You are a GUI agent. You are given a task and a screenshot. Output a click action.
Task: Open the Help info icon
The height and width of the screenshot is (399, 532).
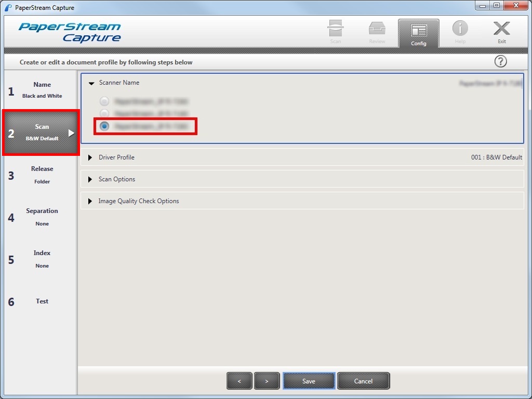[x=460, y=32]
